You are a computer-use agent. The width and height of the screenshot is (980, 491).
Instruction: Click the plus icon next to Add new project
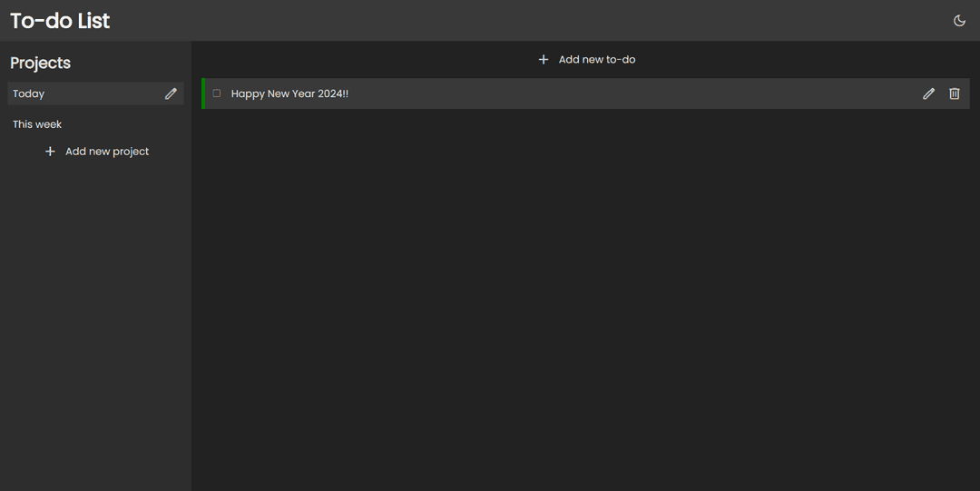(50, 152)
